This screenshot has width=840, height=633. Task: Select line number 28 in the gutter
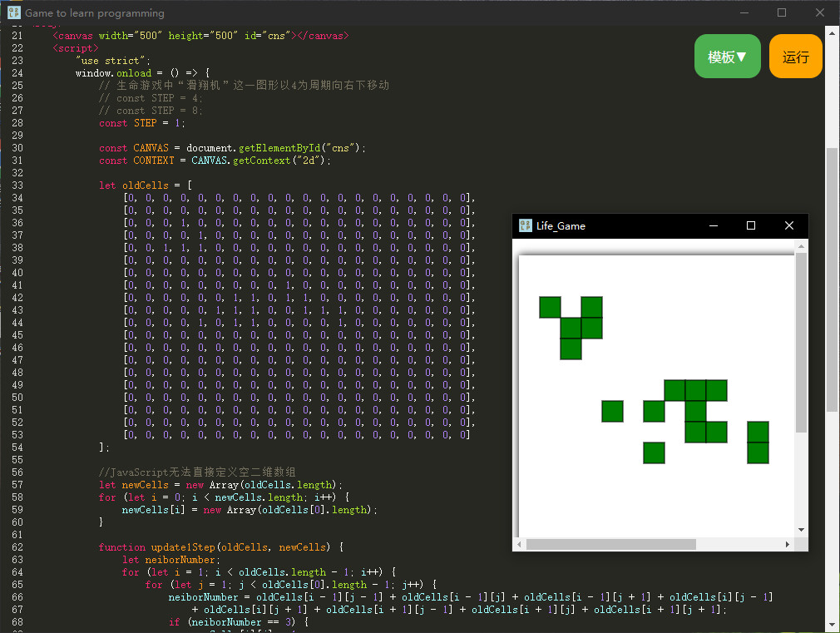click(17, 122)
